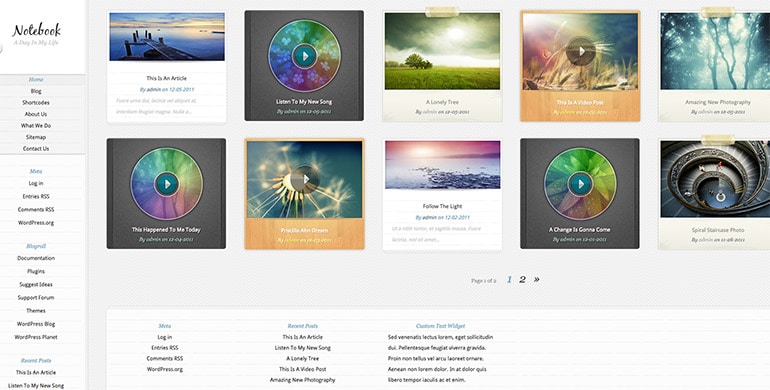Play 'This Happened To Me Today' audio disc
This screenshot has width=770, height=390.
click(166, 184)
